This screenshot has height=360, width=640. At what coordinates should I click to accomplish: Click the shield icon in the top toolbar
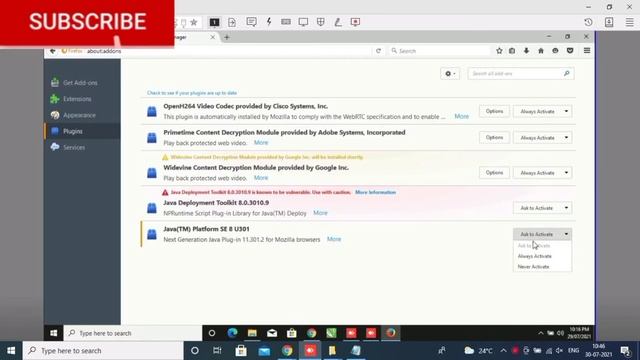(321, 22)
